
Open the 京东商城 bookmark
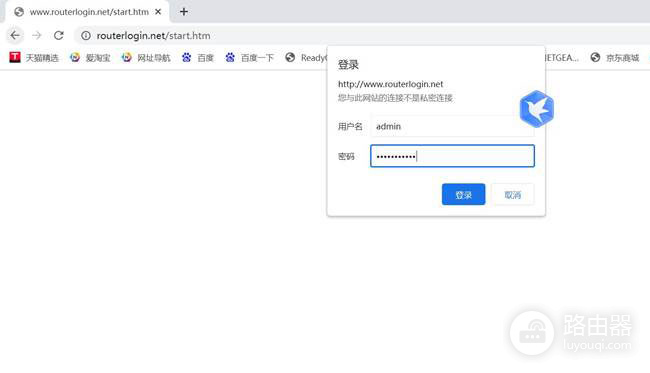615,58
